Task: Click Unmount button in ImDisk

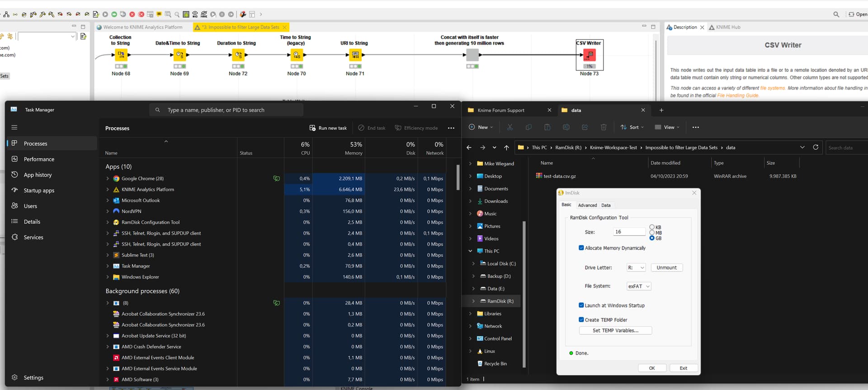Action: [x=666, y=268]
